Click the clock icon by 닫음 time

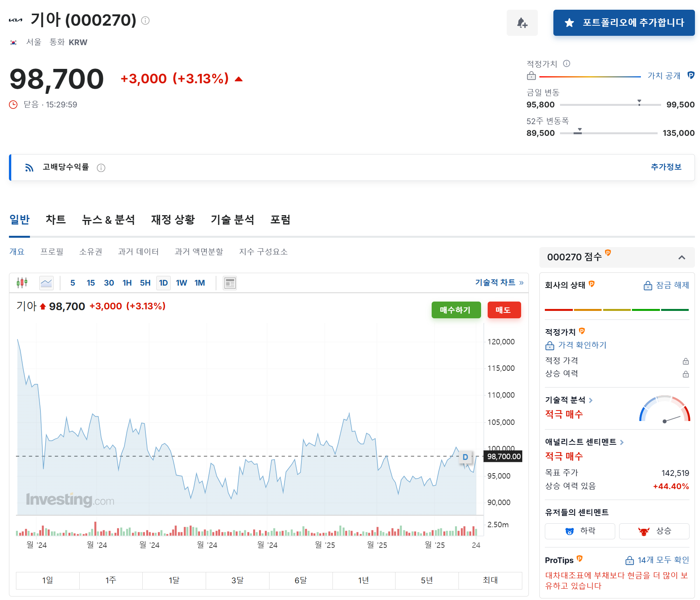pos(13,104)
